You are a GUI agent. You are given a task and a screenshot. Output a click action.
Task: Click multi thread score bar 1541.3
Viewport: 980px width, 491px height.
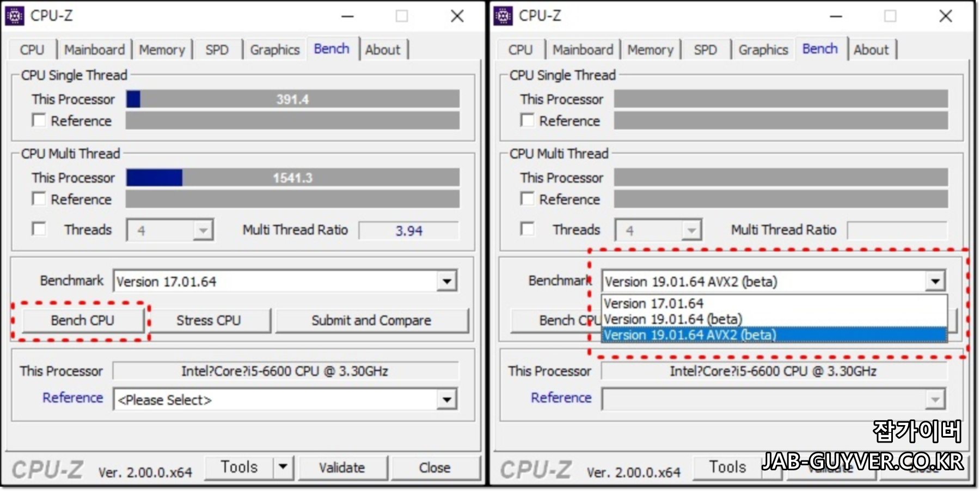tap(292, 178)
